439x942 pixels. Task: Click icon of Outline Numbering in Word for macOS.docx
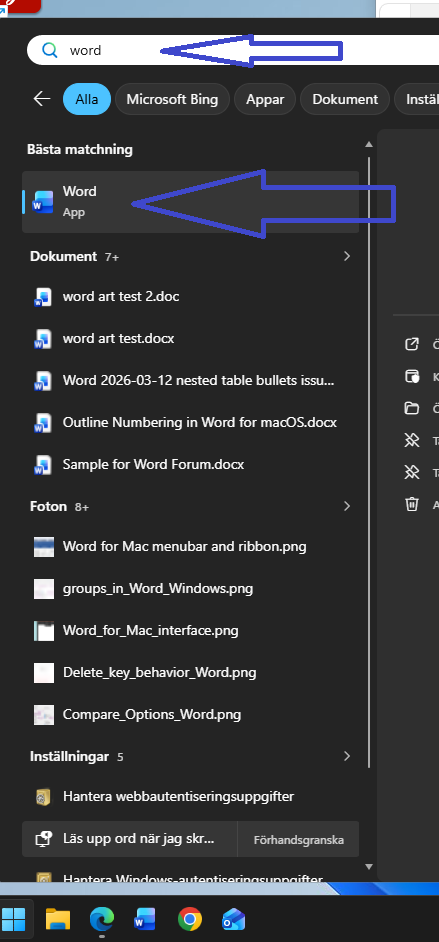43,423
